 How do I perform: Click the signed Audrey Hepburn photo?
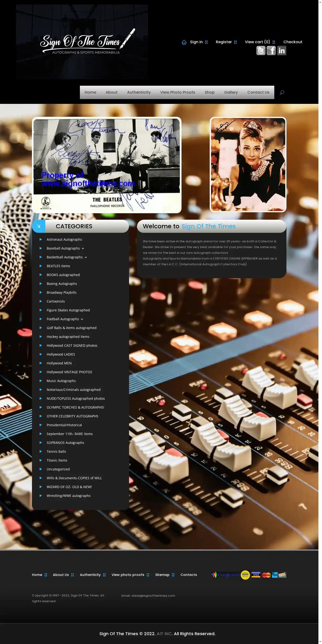click(248, 165)
